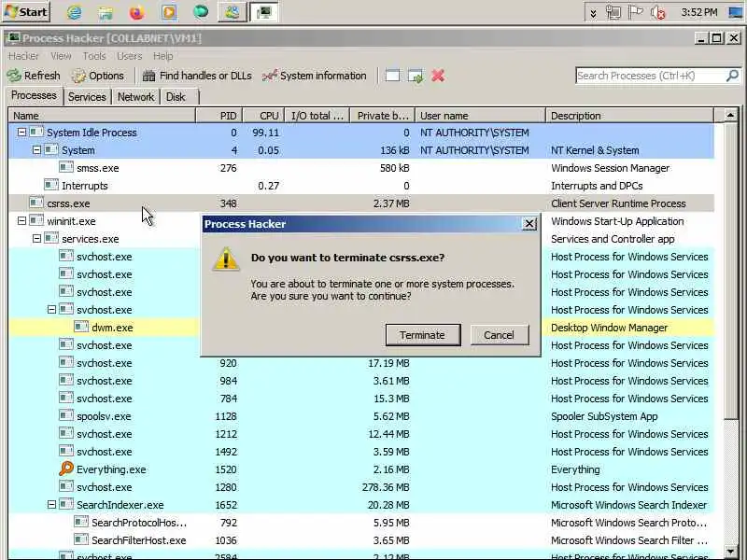Click the search magnifier icon

click(x=732, y=76)
